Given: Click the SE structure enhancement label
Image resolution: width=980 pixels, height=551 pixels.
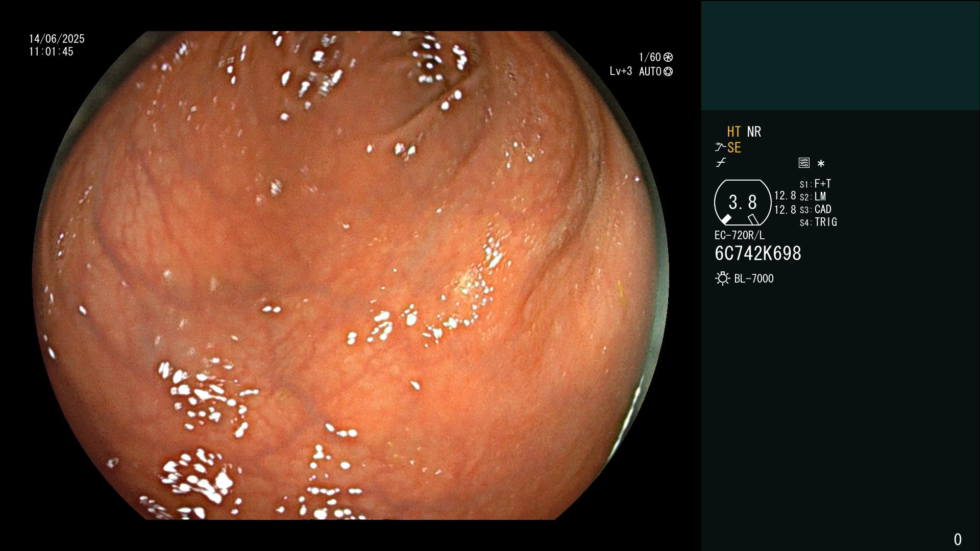Looking at the screenshot, I should coord(734,147).
